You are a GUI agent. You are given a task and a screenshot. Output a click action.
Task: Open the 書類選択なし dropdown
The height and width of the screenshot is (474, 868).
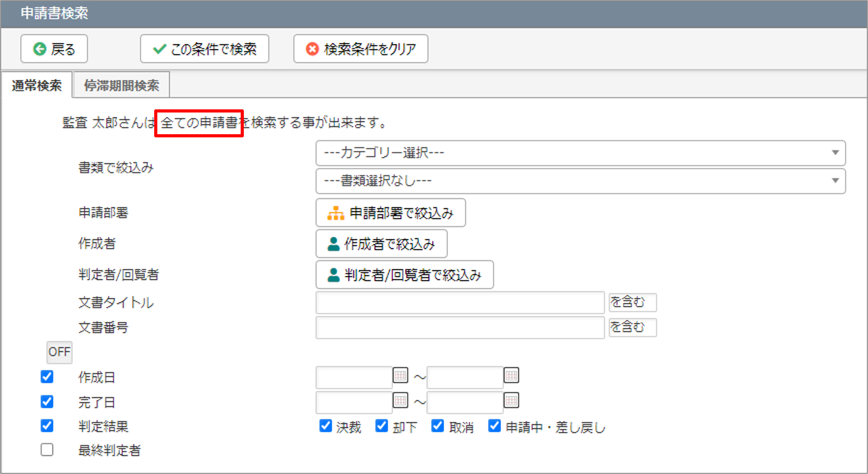click(580, 181)
